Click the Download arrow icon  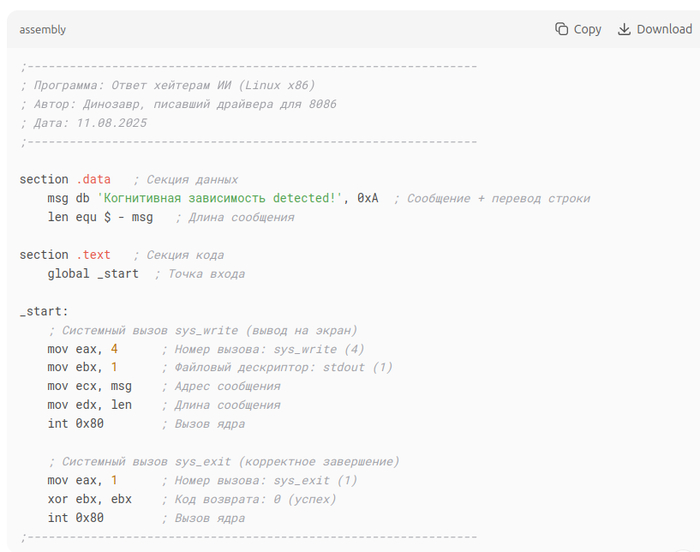[x=625, y=29]
